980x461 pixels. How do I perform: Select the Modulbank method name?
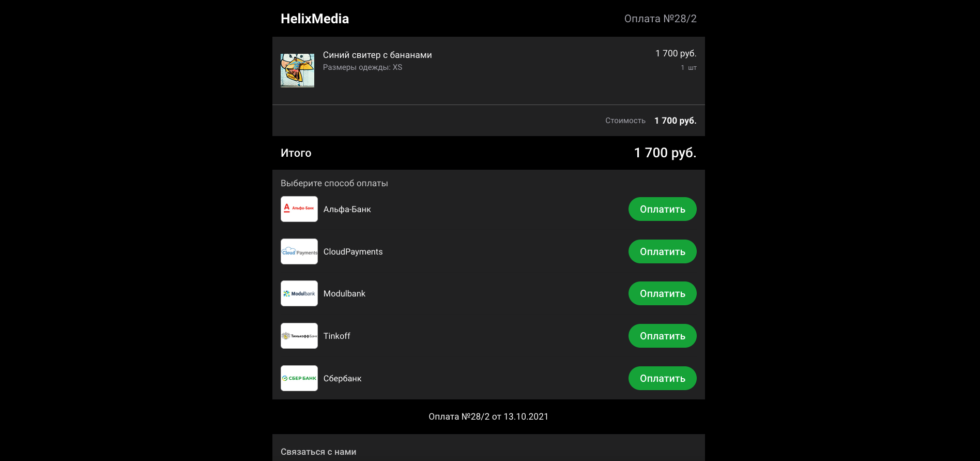click(x=344, y=294)
